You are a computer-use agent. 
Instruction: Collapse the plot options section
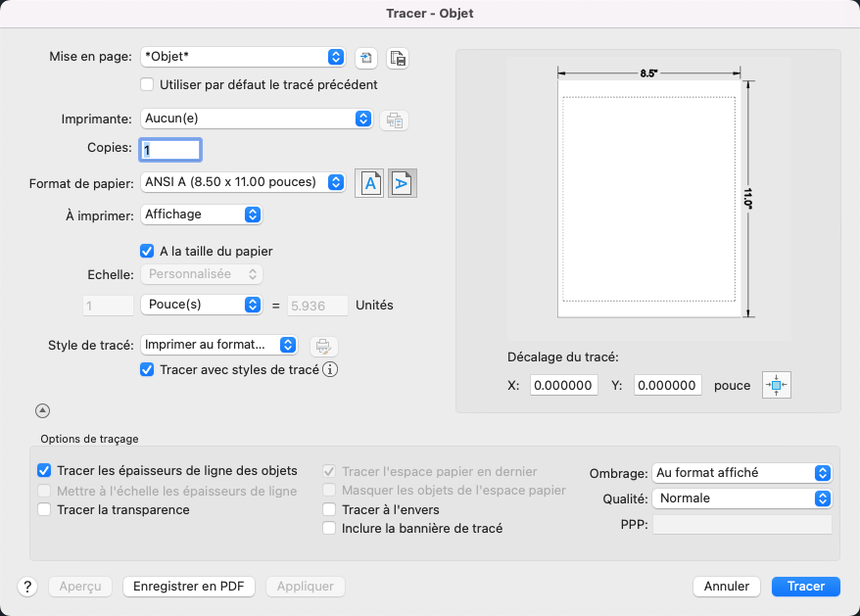(43, 411)
